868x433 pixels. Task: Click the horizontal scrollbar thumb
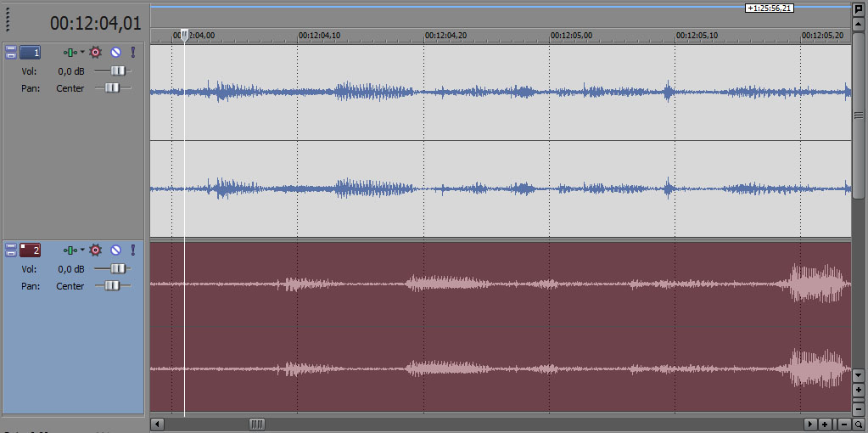(257, 425)
